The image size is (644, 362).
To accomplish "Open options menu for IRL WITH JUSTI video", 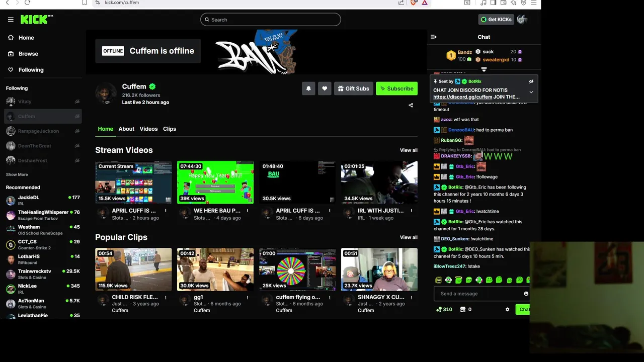I will pos(411,211).
